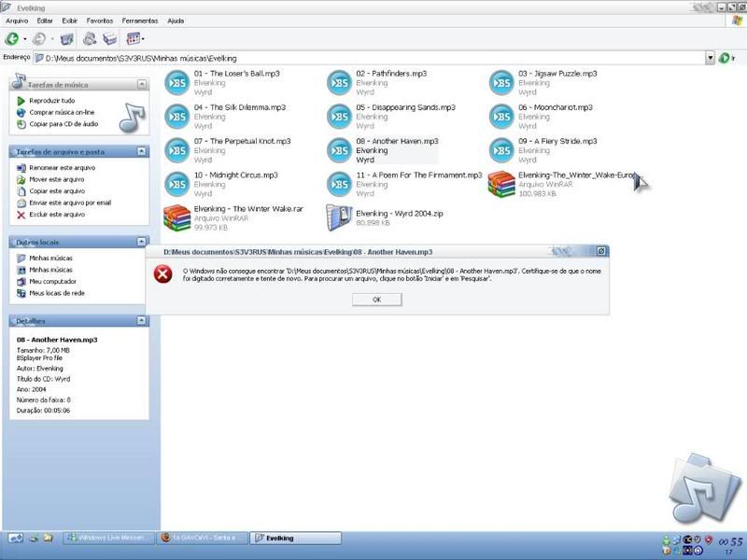The width and height of the screenshot is (747, 560).
Task: Close the error dialog with its title-bar button
Action: tap(601, 251)
